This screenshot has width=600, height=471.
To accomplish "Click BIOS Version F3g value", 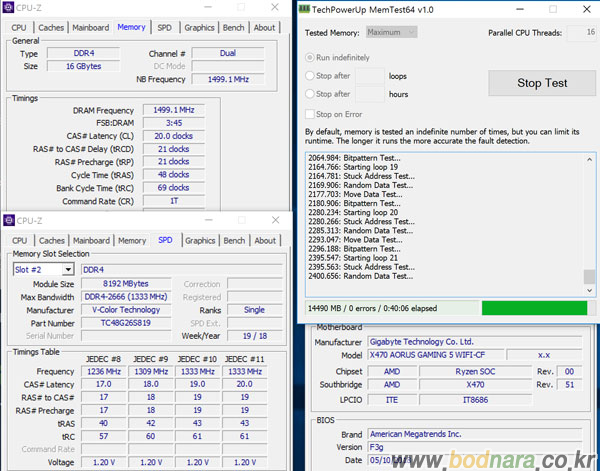I will point(474,447).
